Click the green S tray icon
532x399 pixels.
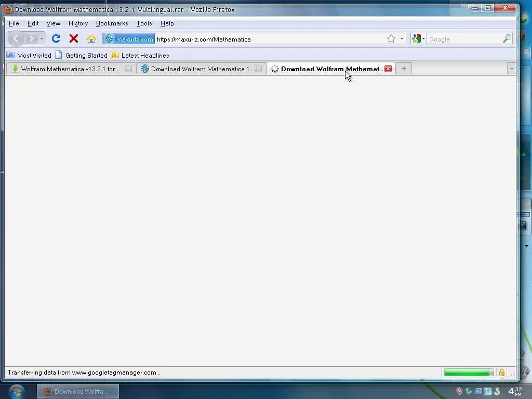[497, 391]
